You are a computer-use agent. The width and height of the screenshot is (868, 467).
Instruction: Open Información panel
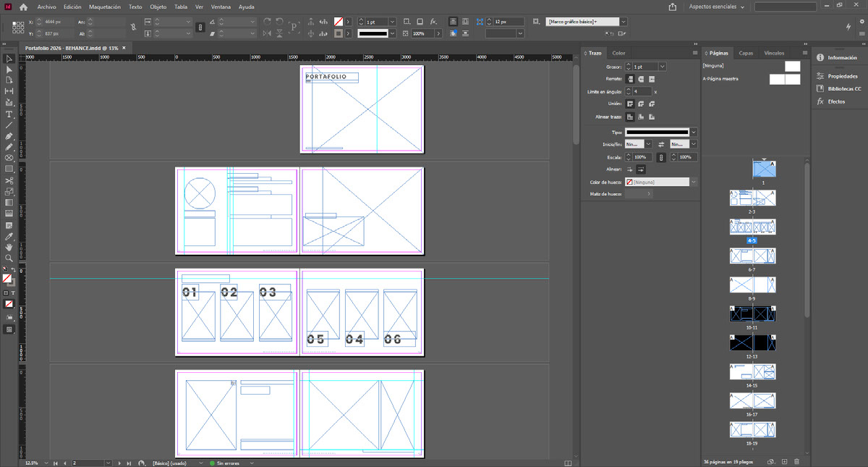[838, 58]
